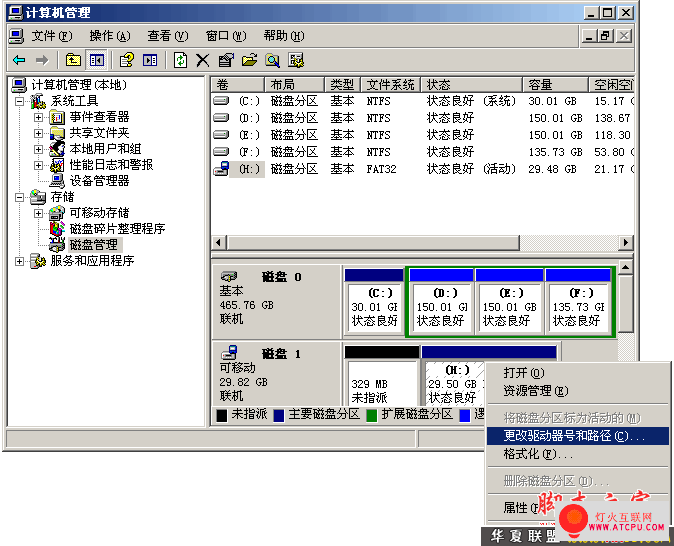Click the F: volume drive icon in list

[221, 152]
